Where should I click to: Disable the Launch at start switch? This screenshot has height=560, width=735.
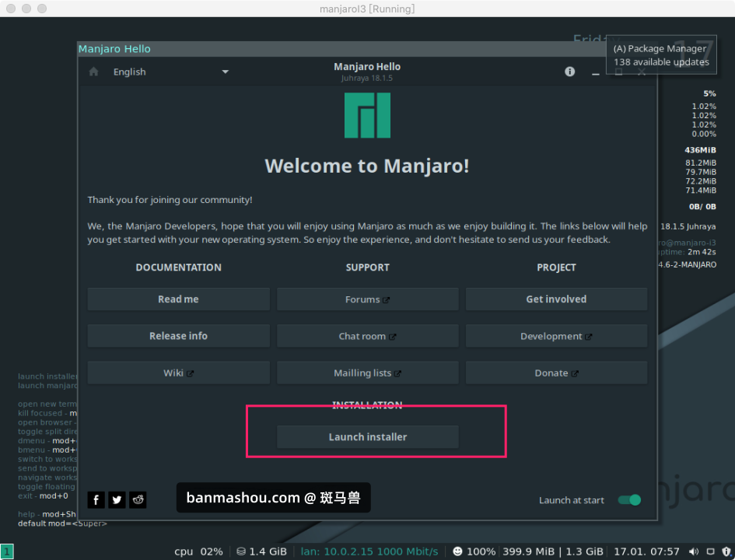coord(629,500)
